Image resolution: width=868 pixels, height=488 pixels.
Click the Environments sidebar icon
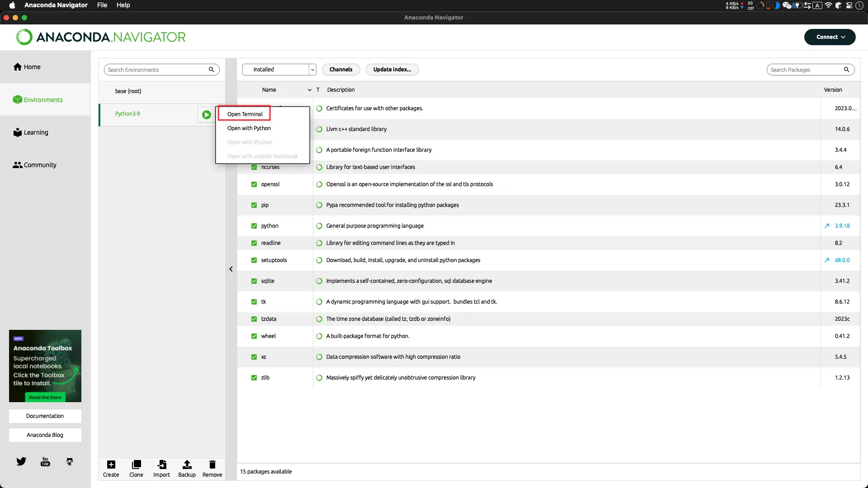tap(17, 99)
